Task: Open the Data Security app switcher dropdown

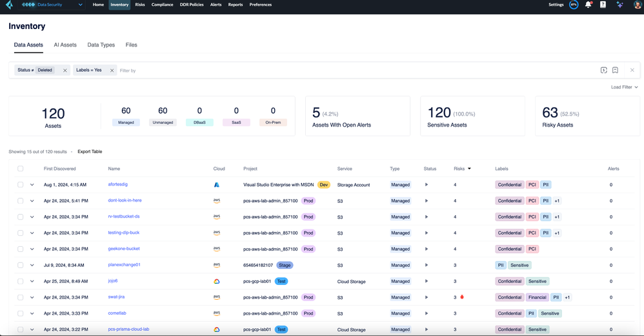Action: pyautogui.click(x=80, y=5)
